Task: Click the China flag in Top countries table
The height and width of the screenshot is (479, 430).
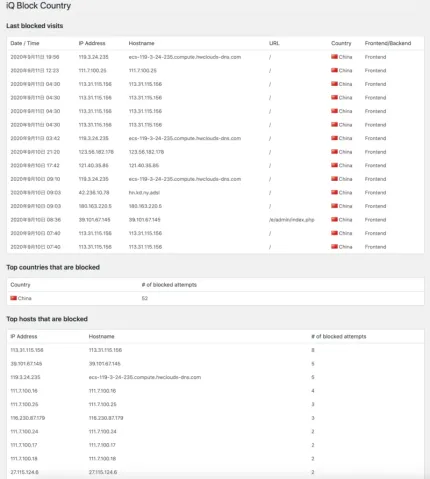Action: 13,298
